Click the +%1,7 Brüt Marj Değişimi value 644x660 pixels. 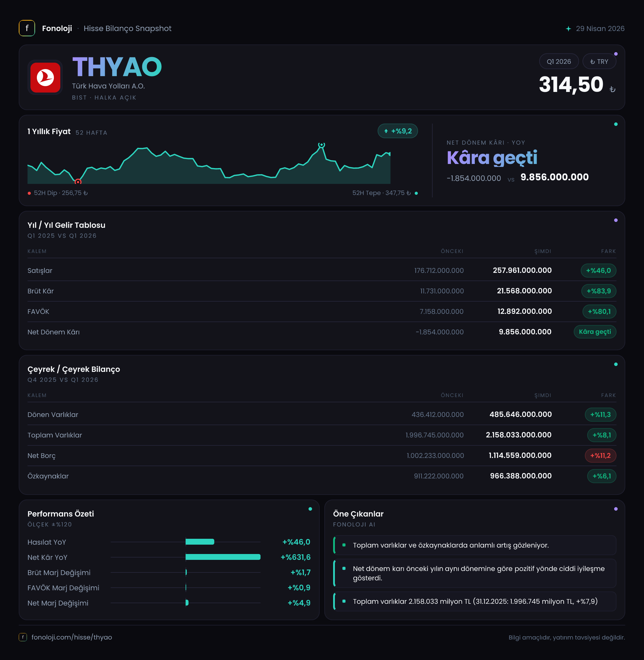tap(300, 572)
